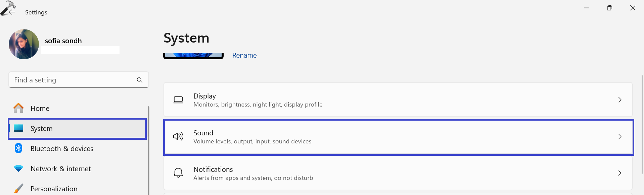644x195 pixels.
Task: Go to Network & internet
Action: tap(60, 169)
